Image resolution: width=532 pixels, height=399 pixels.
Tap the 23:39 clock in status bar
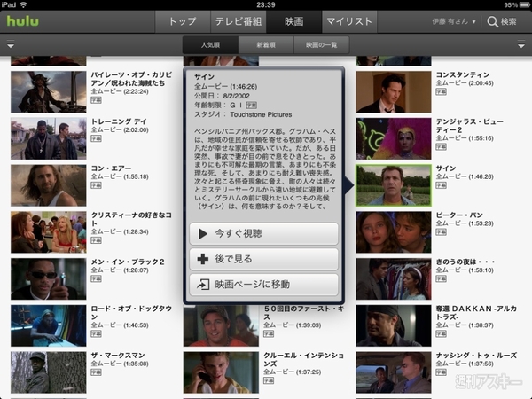click(266, 4)
